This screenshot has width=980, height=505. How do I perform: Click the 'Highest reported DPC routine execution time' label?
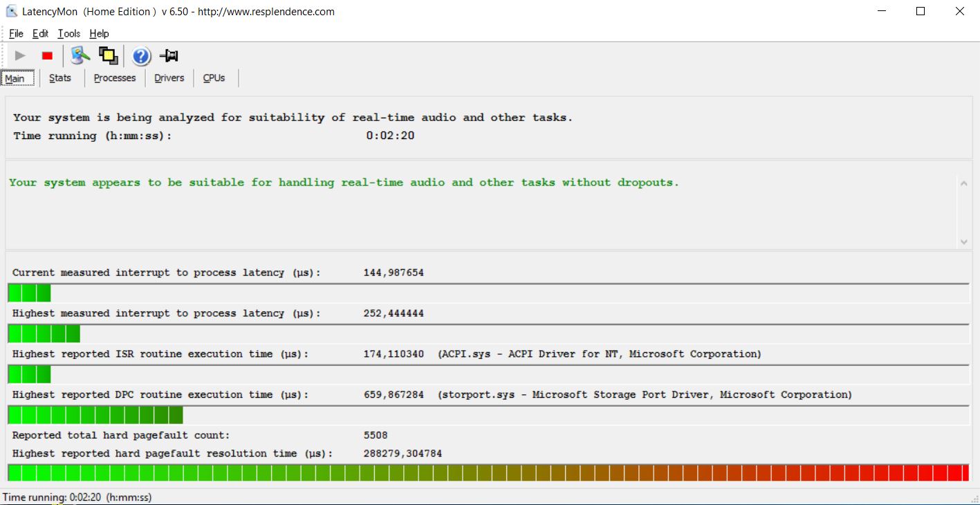[160, 394]
